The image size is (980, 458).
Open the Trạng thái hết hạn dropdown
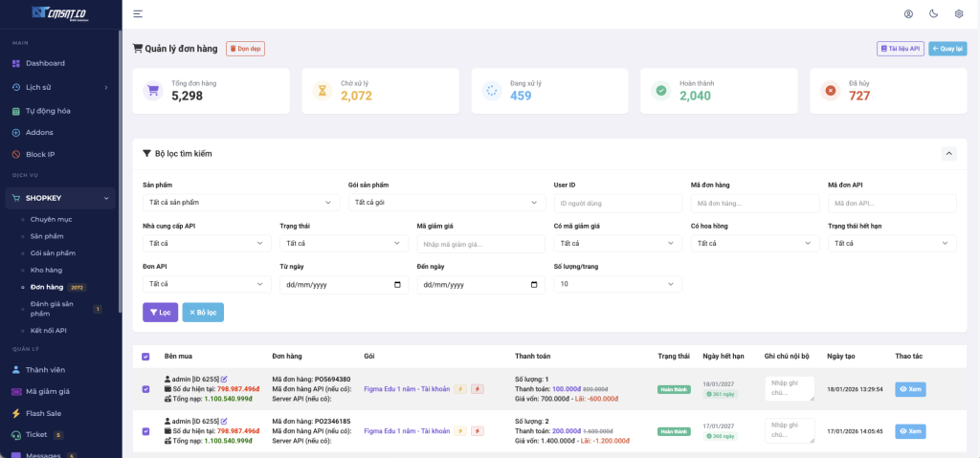891,244
